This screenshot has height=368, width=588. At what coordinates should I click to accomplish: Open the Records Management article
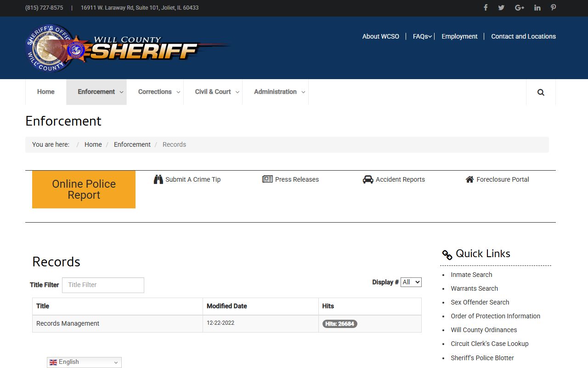[x=68, y=323]
